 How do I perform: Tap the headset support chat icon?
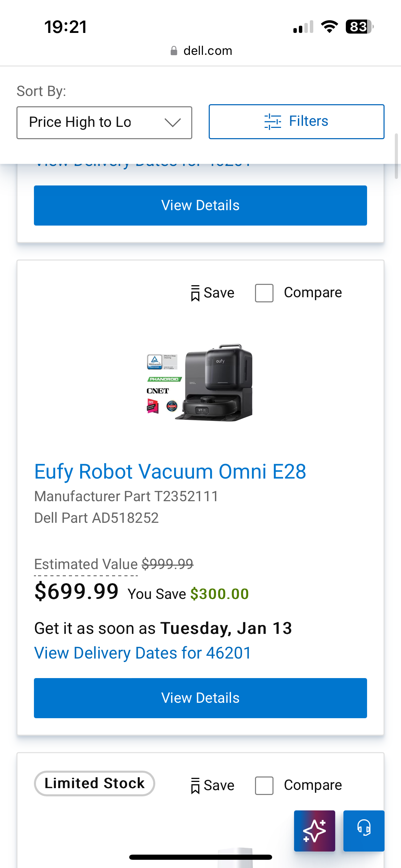click(364, 831)
